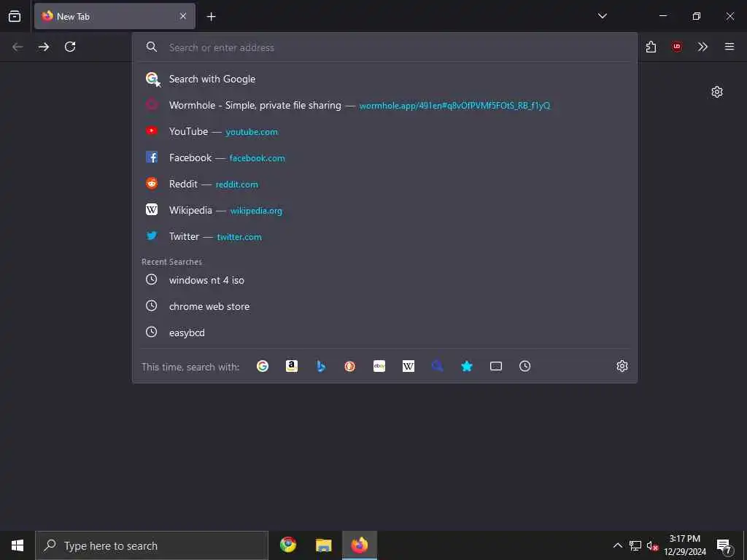Select the New Tab tab
Image resolution: width=747 pixels, height=560 pixels.
point(115,16)
